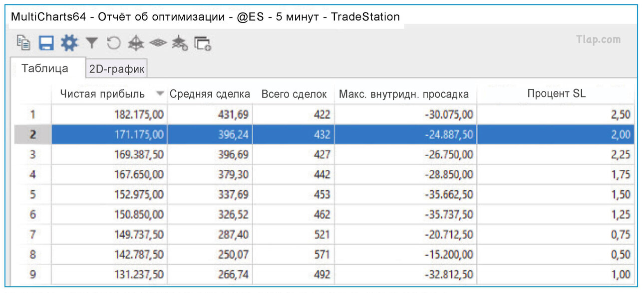644x293 pixels.
Task: Click drawdown cell -32.812,50
Action: tap(405, 274)
